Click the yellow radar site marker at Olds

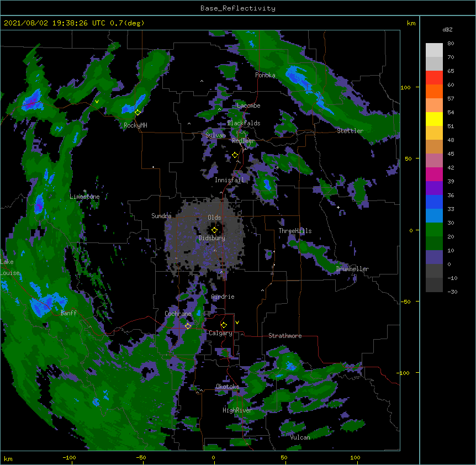click(x=214, y=230)
